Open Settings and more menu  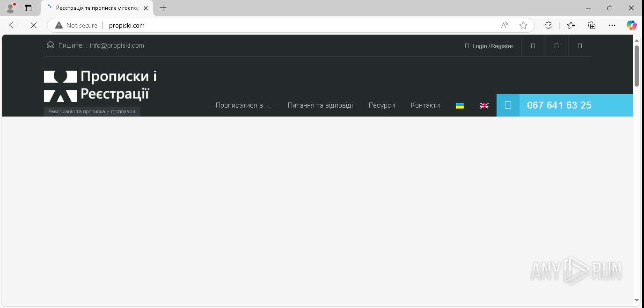pos(612,25)
